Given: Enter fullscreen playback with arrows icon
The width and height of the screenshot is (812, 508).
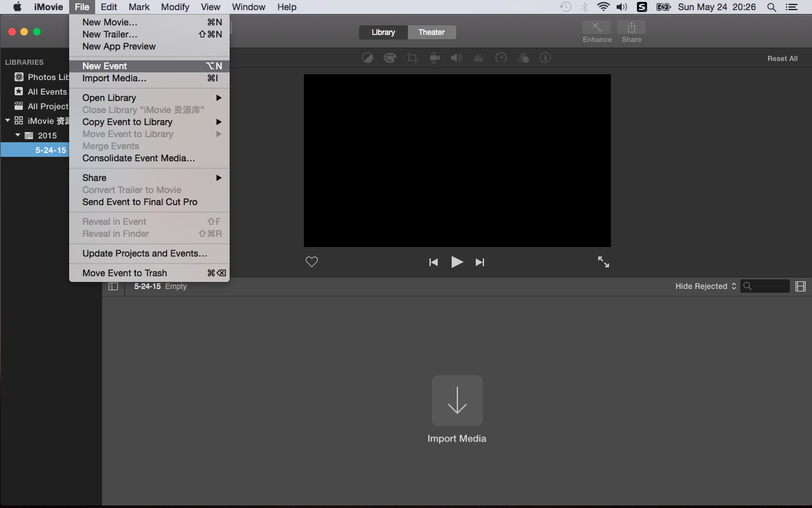Looking at the screenshot, I should (x=603, y=262).
